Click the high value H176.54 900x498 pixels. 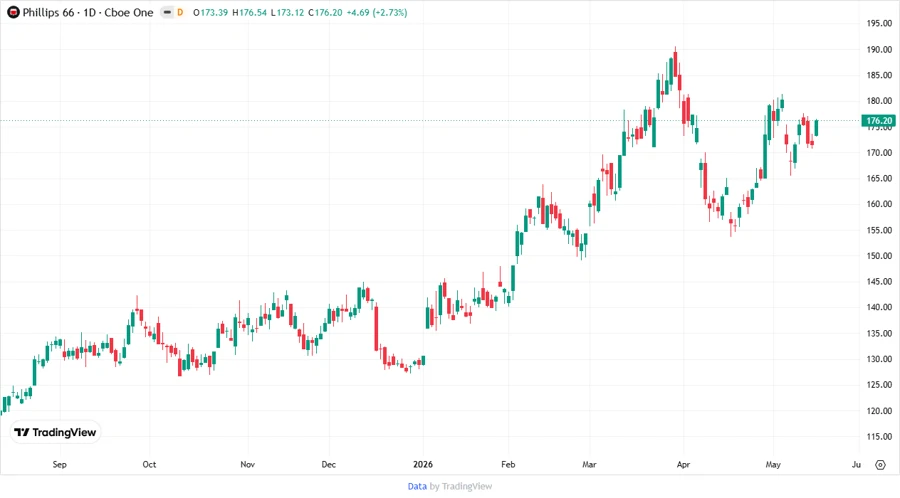tap(250, 12)
